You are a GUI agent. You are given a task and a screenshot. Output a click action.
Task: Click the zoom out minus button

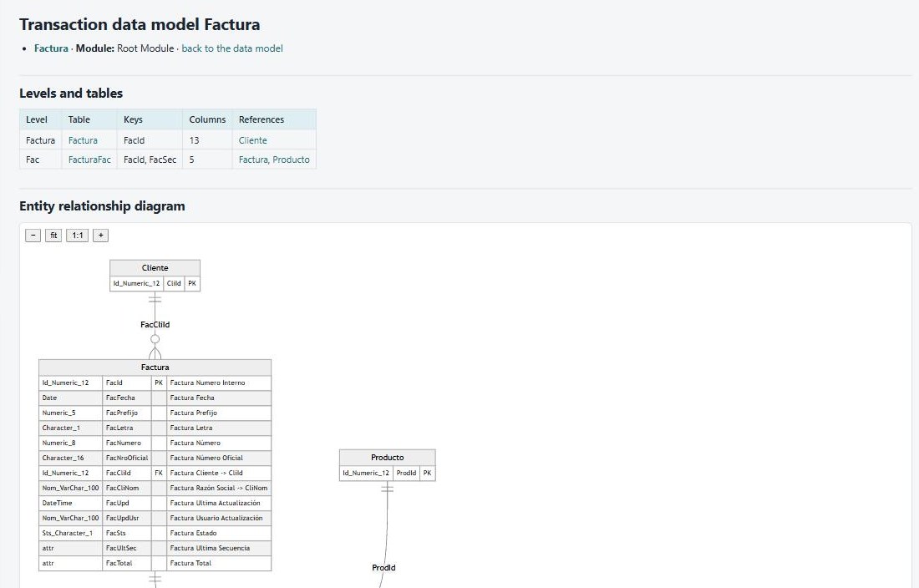click(x=33, y=236)
